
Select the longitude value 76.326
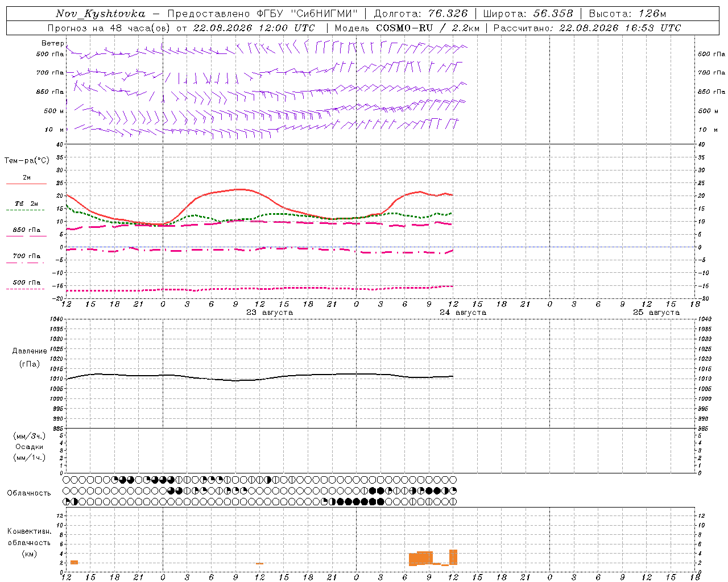(449, 14)
